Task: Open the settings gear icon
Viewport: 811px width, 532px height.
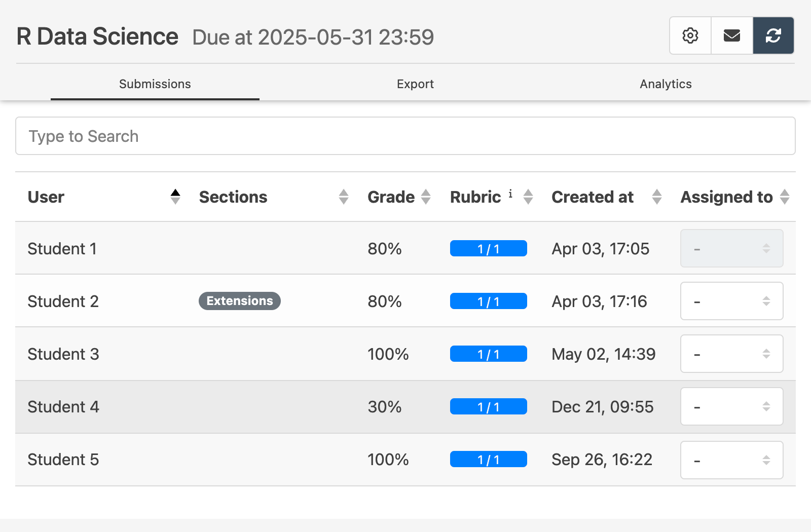Action: [x=690, y=35]
